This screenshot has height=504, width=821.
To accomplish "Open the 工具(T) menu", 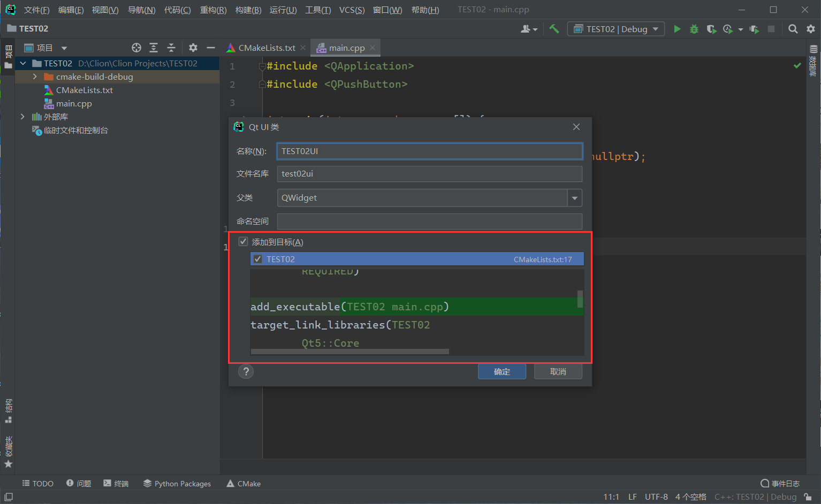I will (317, 10).
